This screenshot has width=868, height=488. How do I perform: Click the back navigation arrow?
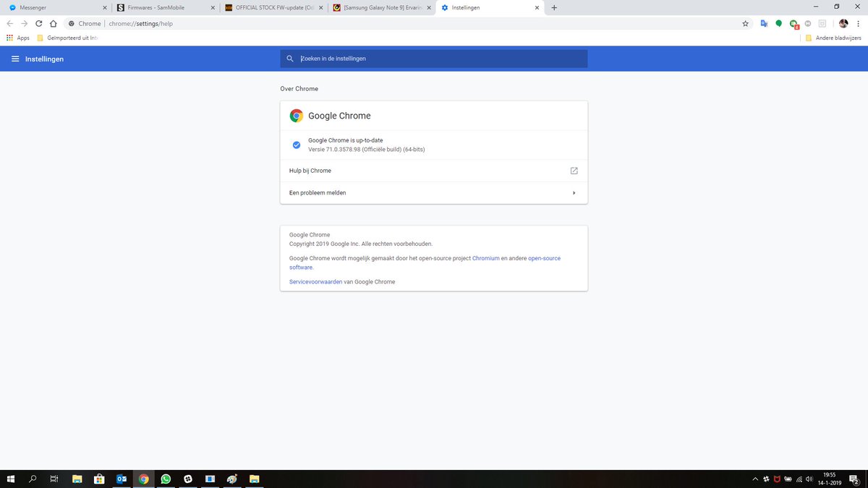10,23
